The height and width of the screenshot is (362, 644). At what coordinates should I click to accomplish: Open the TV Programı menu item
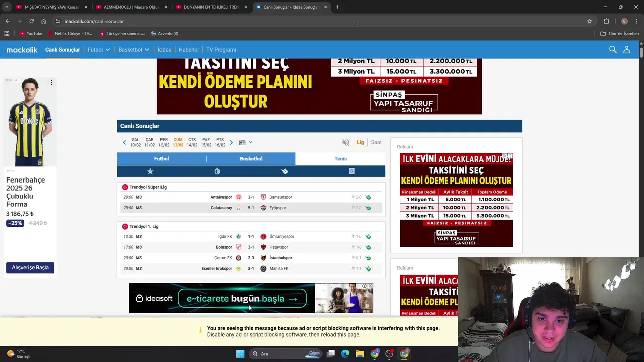[x=221, y=50]
